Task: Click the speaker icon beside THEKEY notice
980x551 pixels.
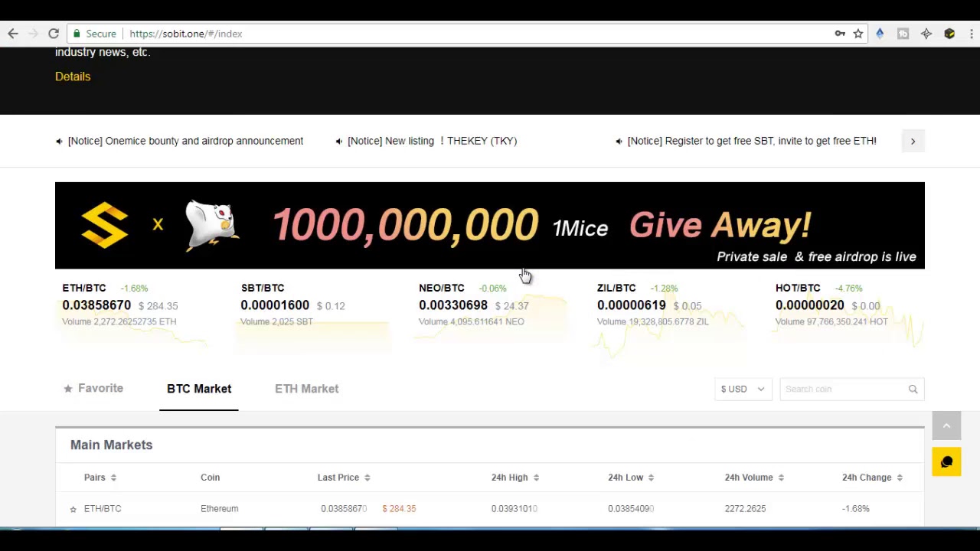Action: coord(339,141)
